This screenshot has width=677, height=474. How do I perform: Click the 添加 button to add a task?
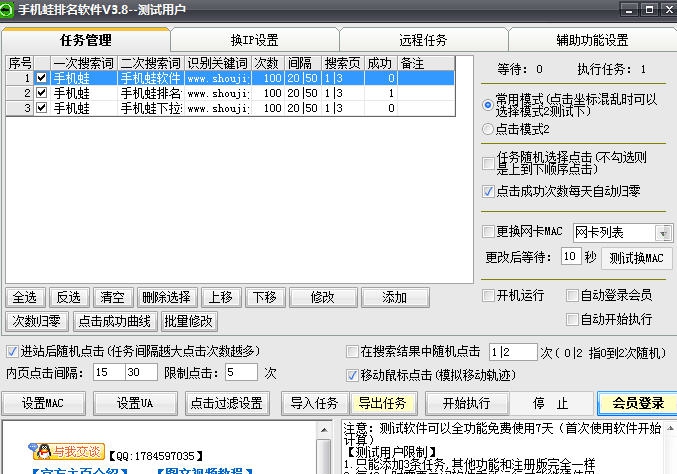click(x=395, y=297)
